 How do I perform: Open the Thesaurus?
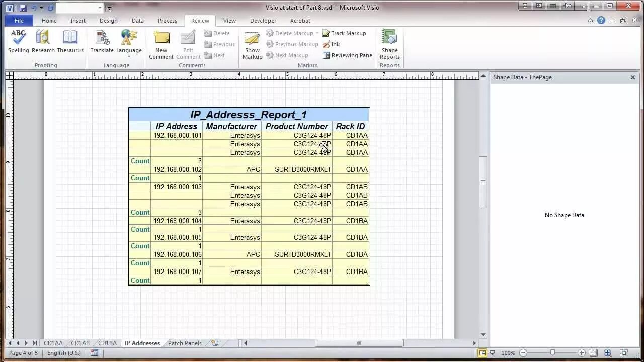(x=70, y=42)
